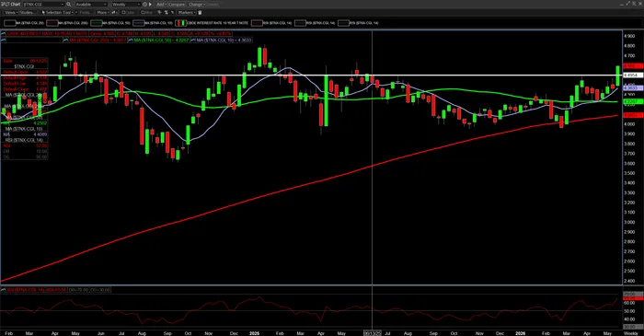This screenshot has width=644, height=336.
Task: Click the first RSI ($TNX.CGI, 14) legend swatch
Action: tap(257, 23)
